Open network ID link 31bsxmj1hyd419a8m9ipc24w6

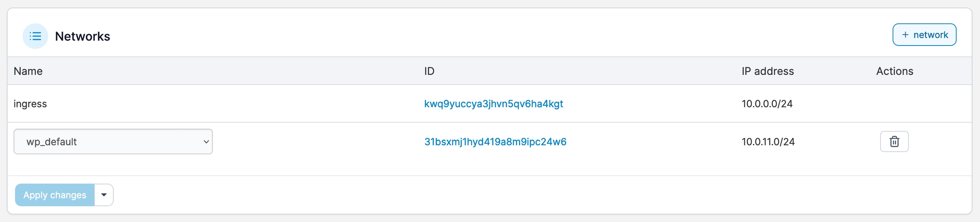point(495,142)
